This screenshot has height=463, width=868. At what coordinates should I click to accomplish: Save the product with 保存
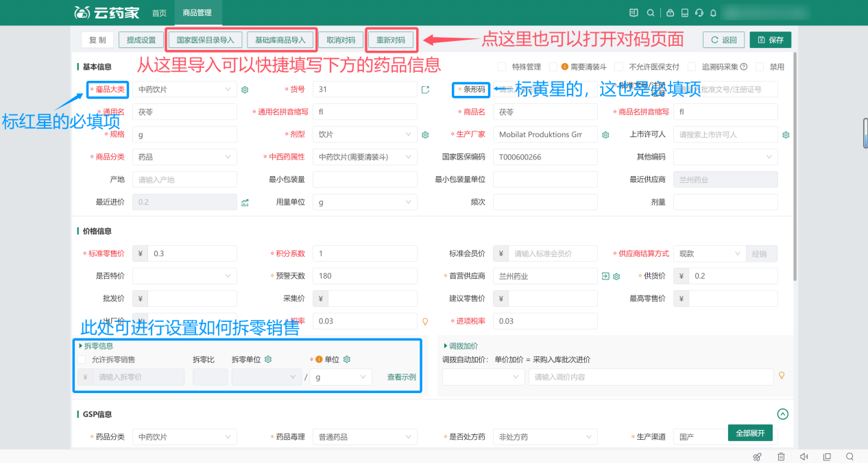tap(771, 40)
